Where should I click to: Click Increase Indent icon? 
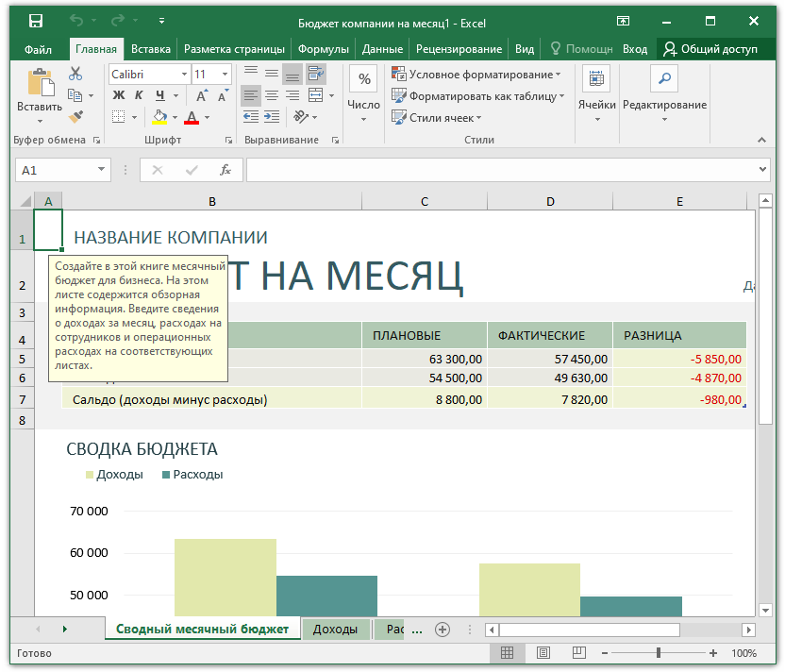pyautogui.click(x=272, y=117)
